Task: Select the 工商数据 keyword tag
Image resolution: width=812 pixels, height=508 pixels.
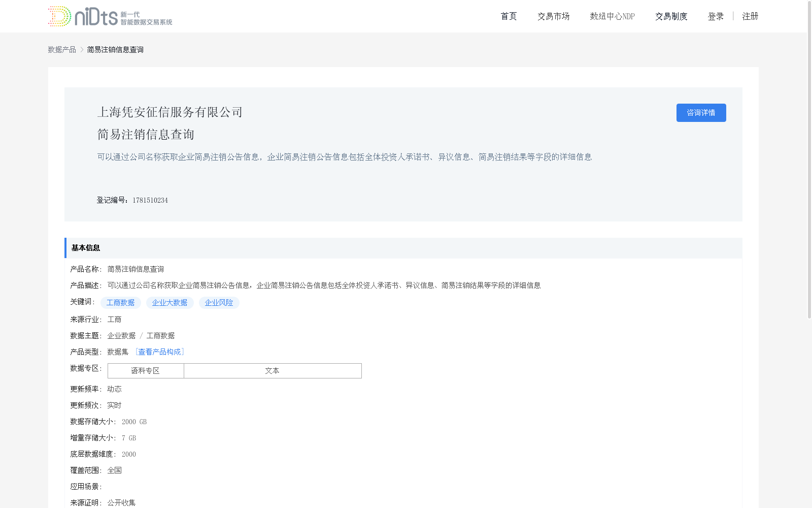Action: 120,303
